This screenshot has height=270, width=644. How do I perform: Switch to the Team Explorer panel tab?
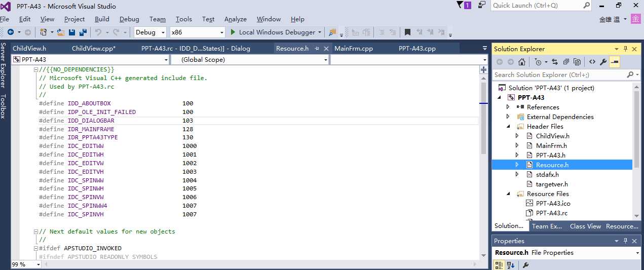pos(547,226)
